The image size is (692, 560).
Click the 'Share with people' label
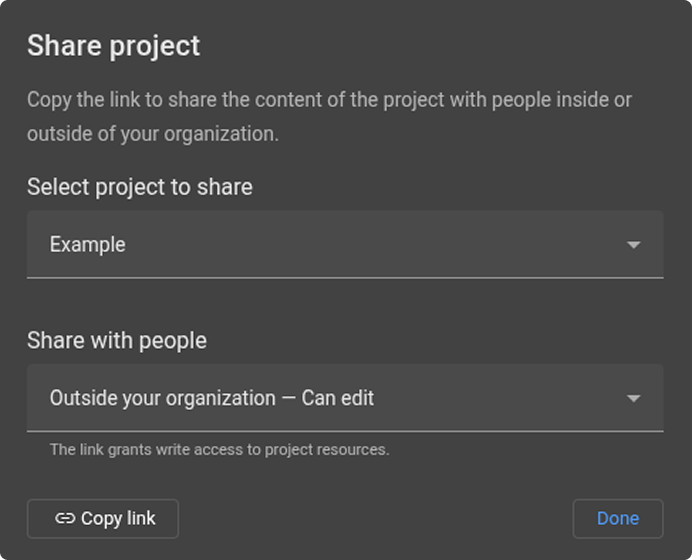click(x=117, y=340)
